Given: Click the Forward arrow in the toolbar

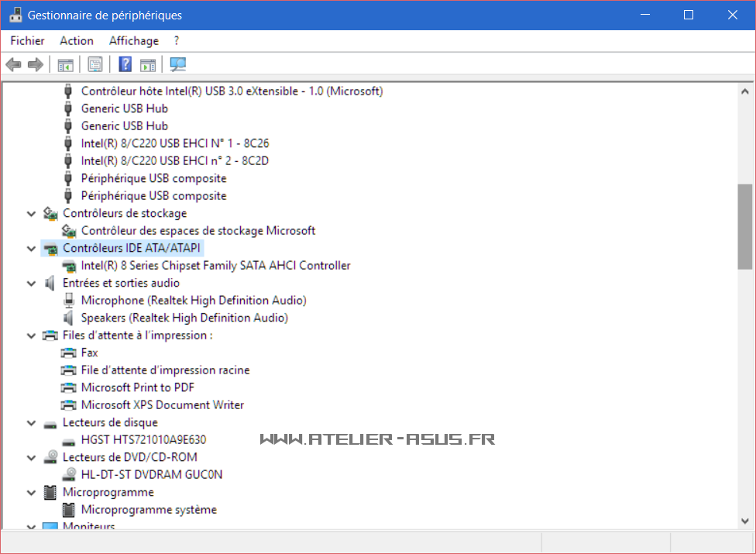Looking at the screenshot, I should tap(35, 64).
